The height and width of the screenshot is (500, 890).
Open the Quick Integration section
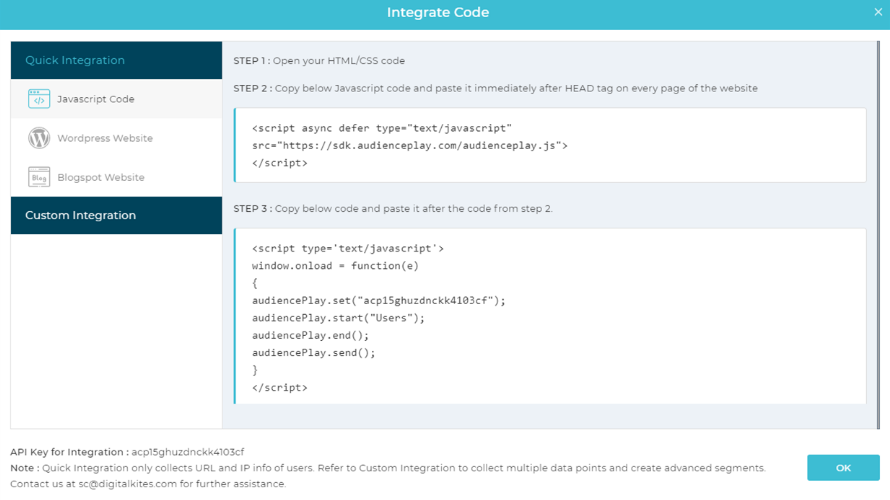pyautogui.click(x=116, y=60)
